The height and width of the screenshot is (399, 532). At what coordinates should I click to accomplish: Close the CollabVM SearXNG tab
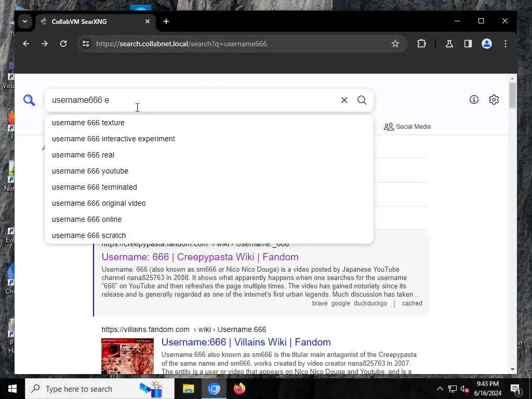pyautogui.click(x=147, y=21)
